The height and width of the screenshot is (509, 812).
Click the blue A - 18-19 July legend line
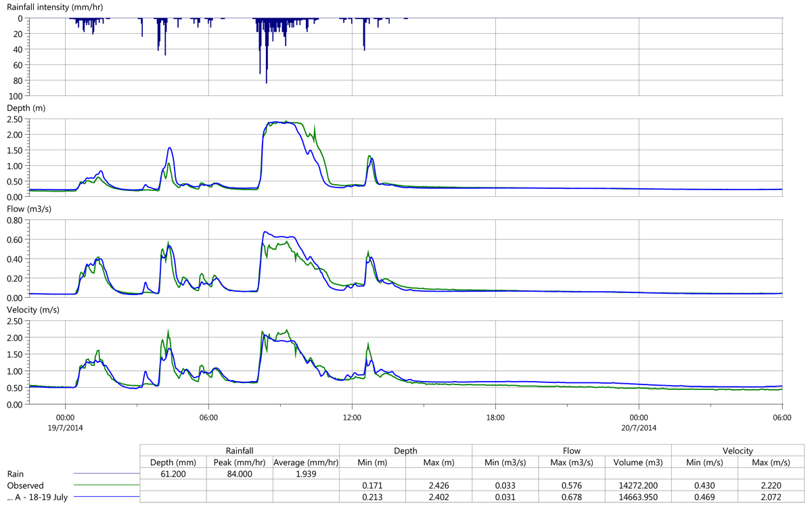106,497
